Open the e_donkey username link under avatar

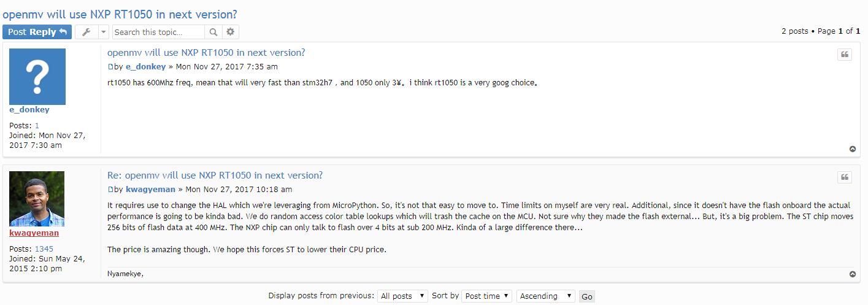coord(29,110)
